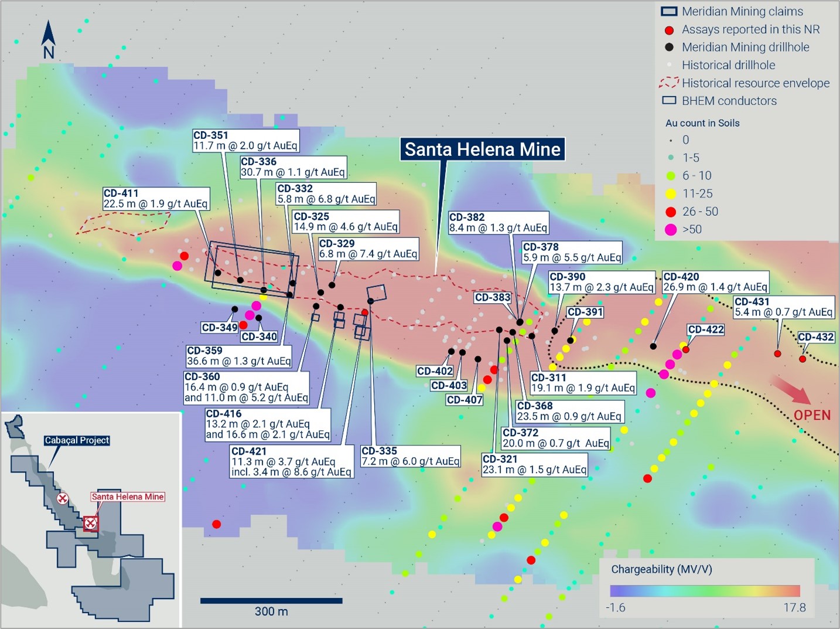Select the CD-359 assay label
Image resolution: width=840 pixels, height=629 pixels.
(x=239, y=356)
